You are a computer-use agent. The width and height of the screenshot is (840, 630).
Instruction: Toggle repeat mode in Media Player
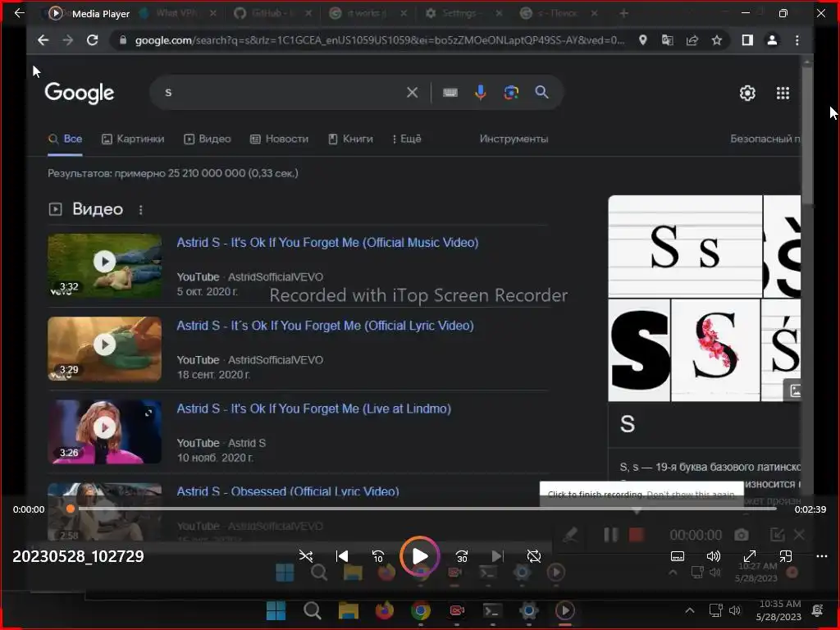pos(534,556)
